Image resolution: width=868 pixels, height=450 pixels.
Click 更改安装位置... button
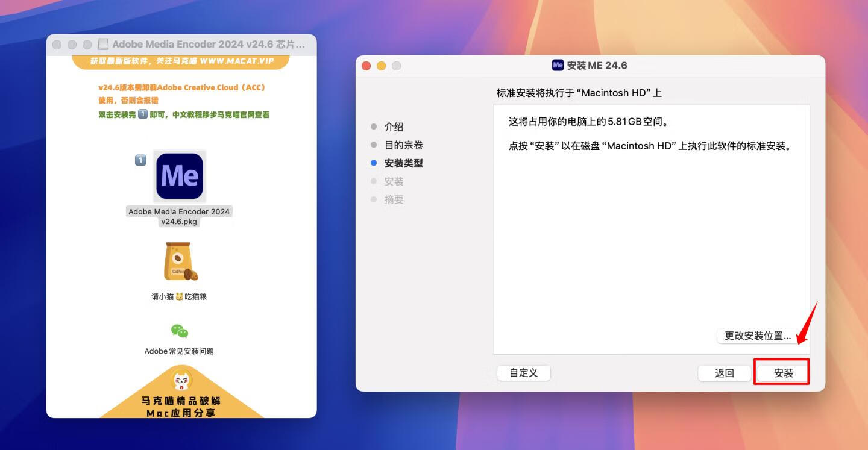click(x=758, y=336)
